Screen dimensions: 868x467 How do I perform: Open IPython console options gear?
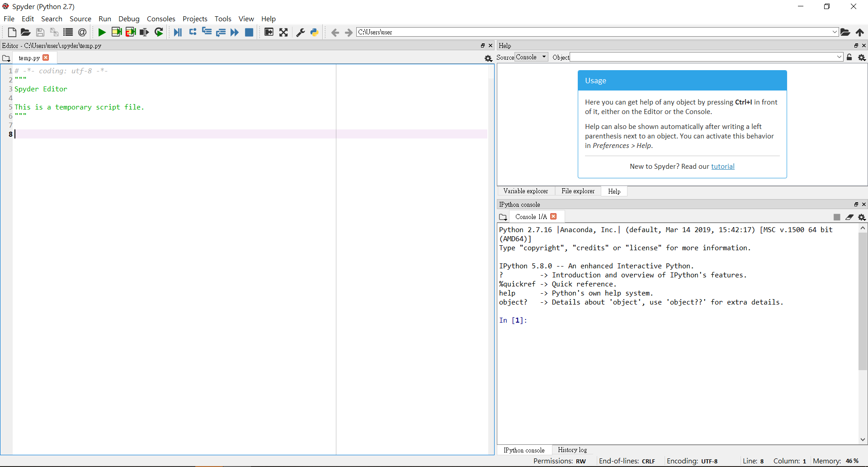(862, 217)
